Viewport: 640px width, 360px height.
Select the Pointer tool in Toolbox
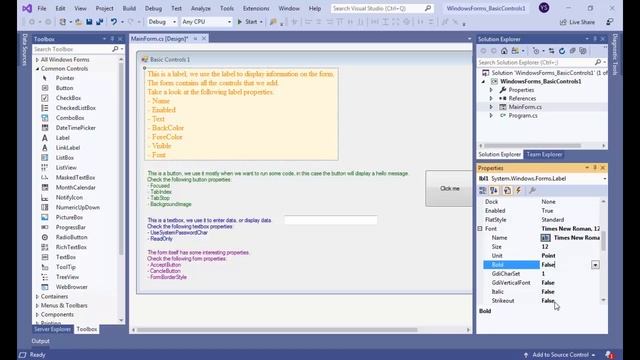65,78
